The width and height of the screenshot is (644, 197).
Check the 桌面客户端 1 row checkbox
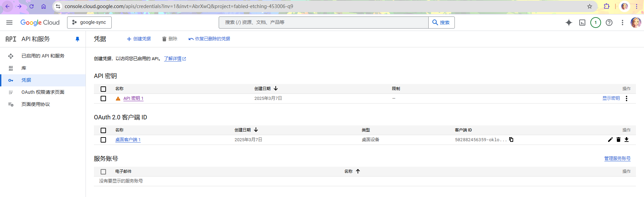tap(103, 140)
